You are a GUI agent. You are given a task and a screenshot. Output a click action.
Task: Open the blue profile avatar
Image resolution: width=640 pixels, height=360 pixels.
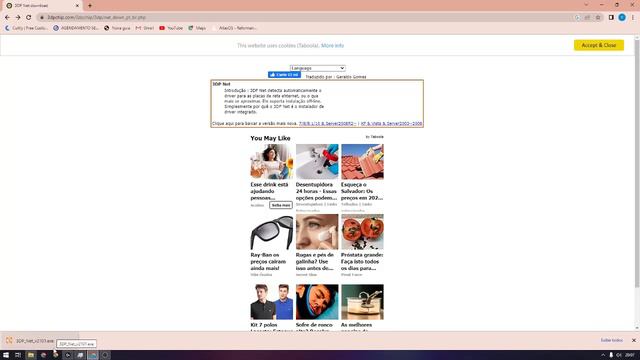pos(622,18)
